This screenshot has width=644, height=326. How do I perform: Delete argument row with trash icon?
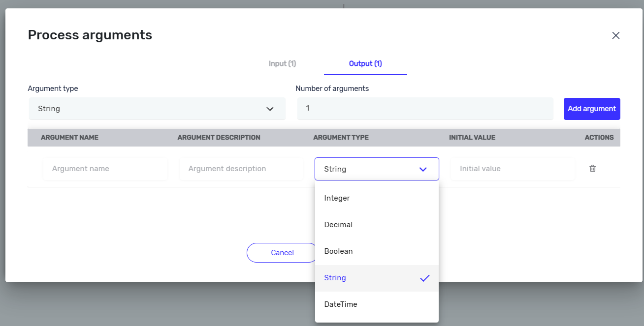coord(593,169)
